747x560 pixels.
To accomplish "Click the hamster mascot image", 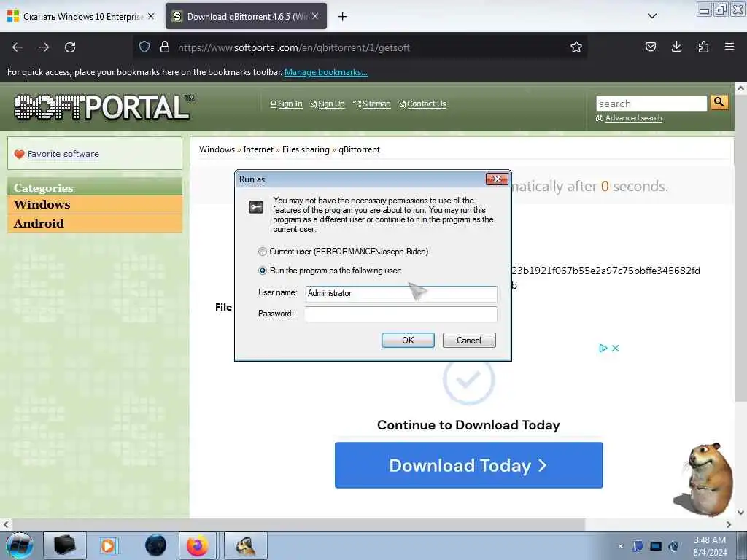I will click(x=704, y=480).
